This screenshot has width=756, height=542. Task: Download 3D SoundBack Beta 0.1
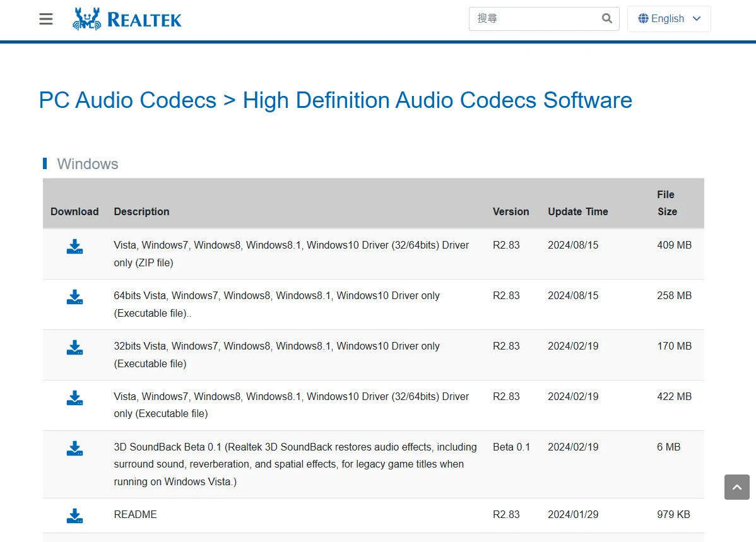[x=74, y=448]
